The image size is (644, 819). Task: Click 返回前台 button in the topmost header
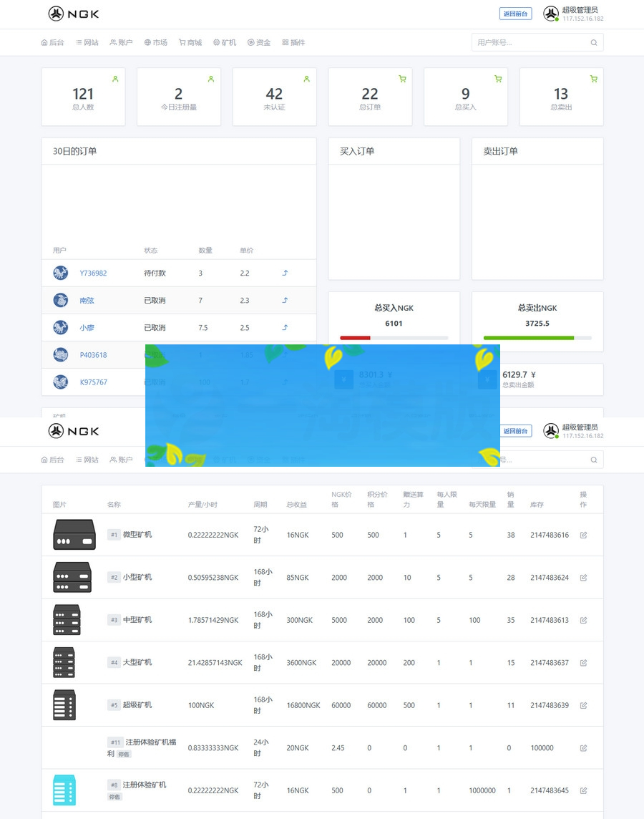(x=515, y=14)
